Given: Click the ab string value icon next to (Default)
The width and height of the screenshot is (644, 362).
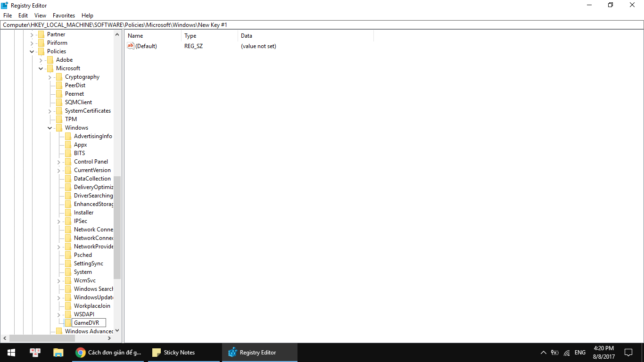Looking at the screenshot, I should (131, 46).
